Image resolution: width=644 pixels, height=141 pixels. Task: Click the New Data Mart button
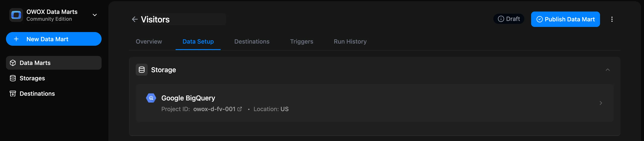click(54, 39)
